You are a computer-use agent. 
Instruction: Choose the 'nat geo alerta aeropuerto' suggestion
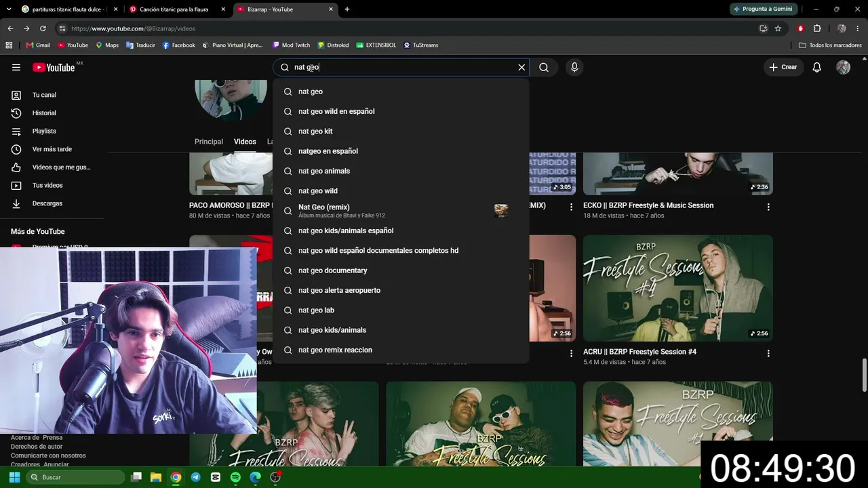coord(401,290)
